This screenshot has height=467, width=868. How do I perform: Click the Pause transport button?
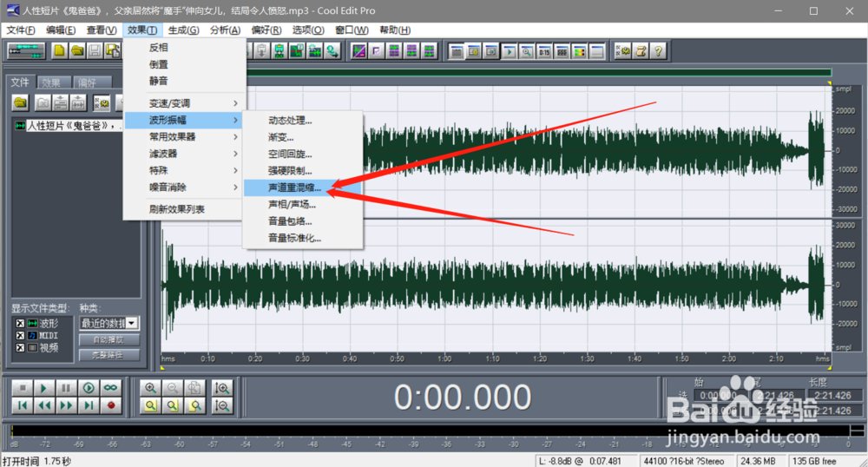coord(66,388)
